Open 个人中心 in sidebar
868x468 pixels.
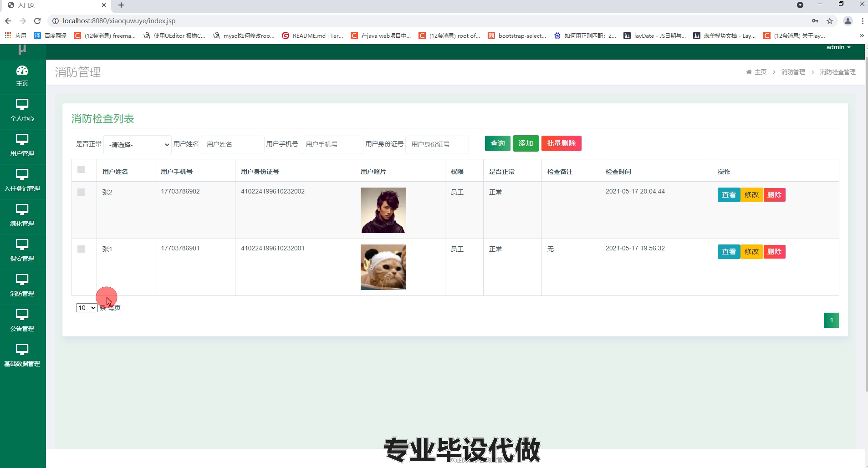(x=22, y=111)
